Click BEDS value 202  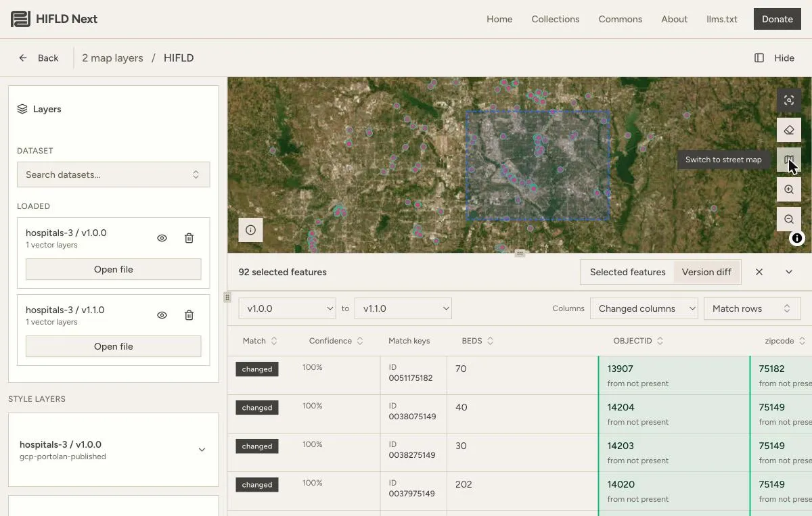(464, 484)
